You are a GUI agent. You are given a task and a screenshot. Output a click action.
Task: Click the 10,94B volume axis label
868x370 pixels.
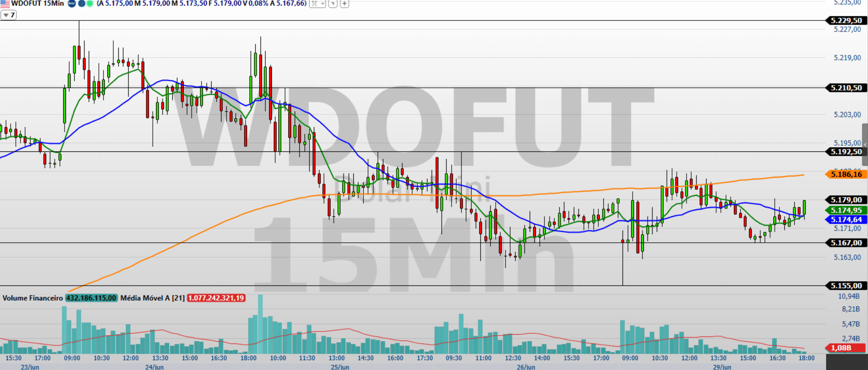pos(849,296)
